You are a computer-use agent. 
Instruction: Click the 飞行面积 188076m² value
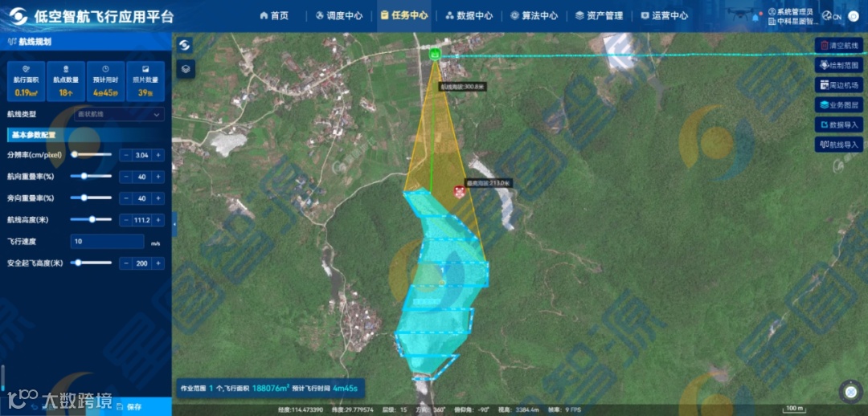pos(271,389)
